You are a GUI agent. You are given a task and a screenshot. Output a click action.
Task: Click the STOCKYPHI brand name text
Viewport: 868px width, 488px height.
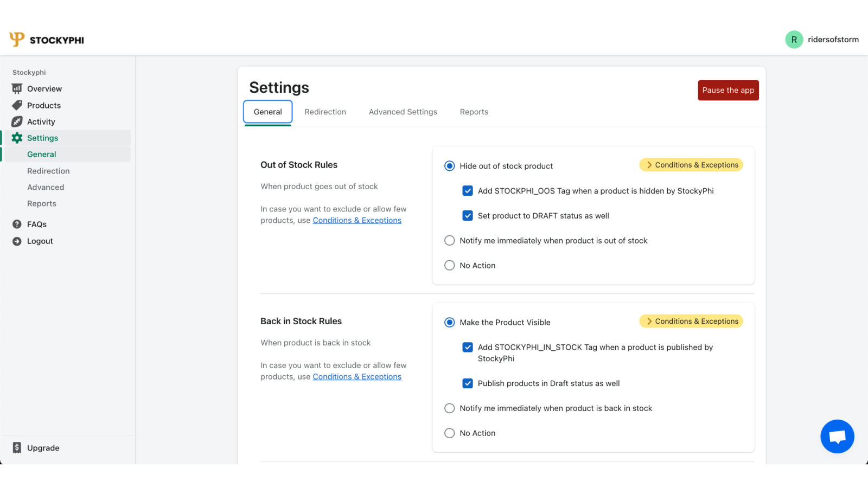coord(57,40)
